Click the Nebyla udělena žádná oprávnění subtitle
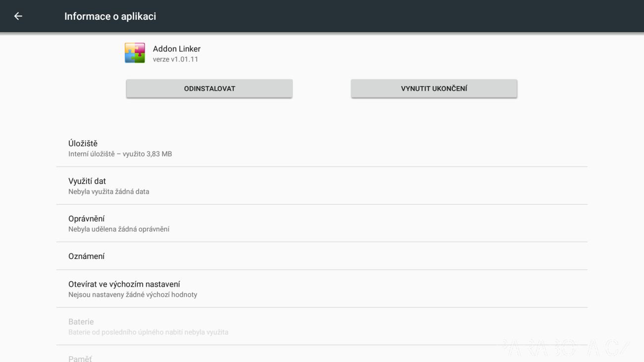Image resolution: width=644 pixels, height=362 pixels. (119, 229)
